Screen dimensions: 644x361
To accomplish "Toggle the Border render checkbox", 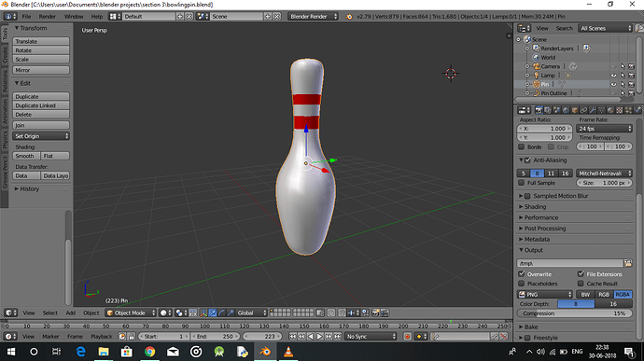I will pos(521,147).
